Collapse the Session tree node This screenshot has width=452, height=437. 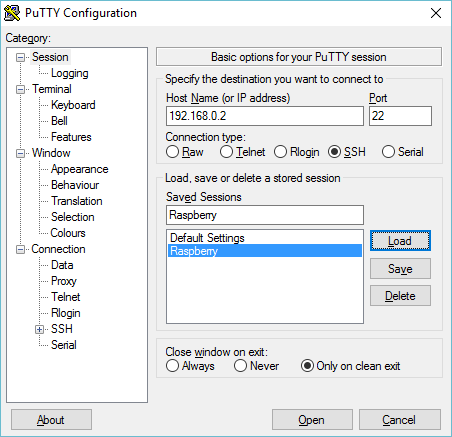(21, 58)
